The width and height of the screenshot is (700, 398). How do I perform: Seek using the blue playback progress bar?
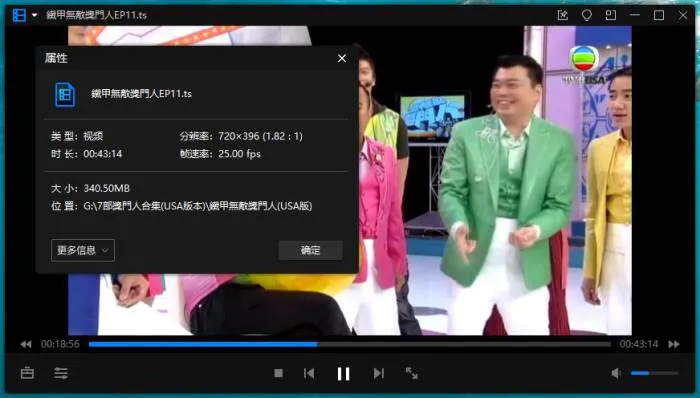(350, 344)
